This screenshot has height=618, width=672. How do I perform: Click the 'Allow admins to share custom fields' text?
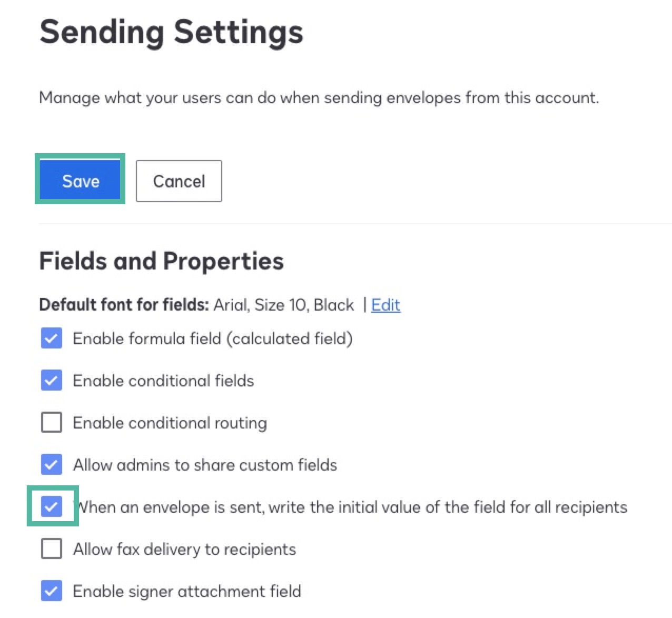205,465
